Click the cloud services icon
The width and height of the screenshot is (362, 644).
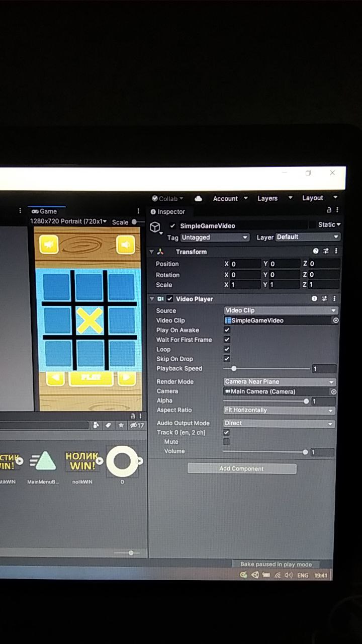pyautogui.click(x=198, y=198)
